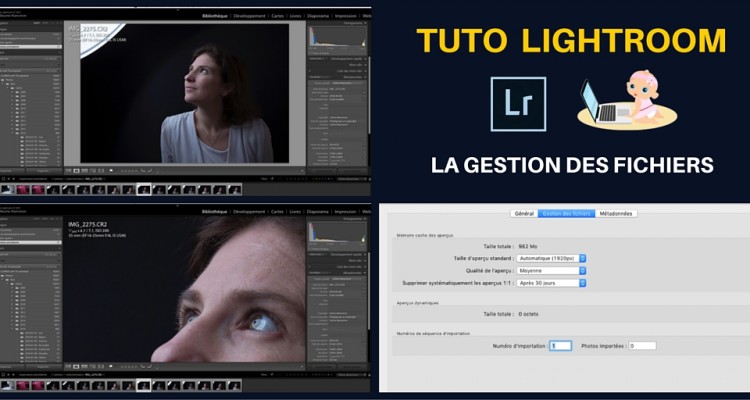This screenshot has width=750, height=400.
Task: Select Survey view icon in bottom Lightroom toolbar
Action: tap(93, 367)
